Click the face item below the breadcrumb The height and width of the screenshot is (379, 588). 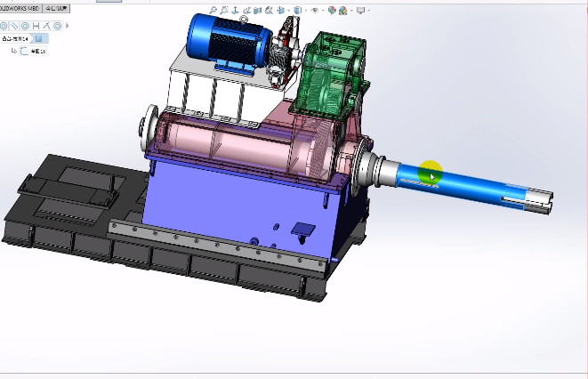[33, 51]
